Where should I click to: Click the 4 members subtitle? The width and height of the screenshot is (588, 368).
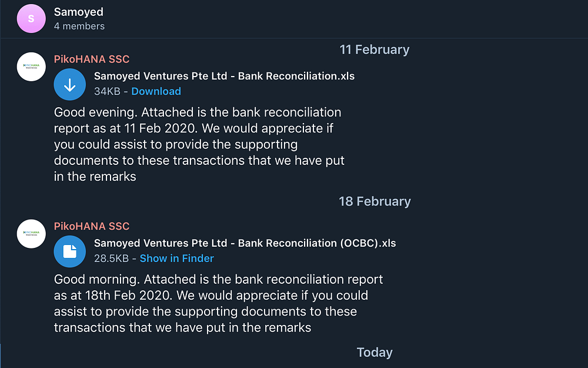79,26
